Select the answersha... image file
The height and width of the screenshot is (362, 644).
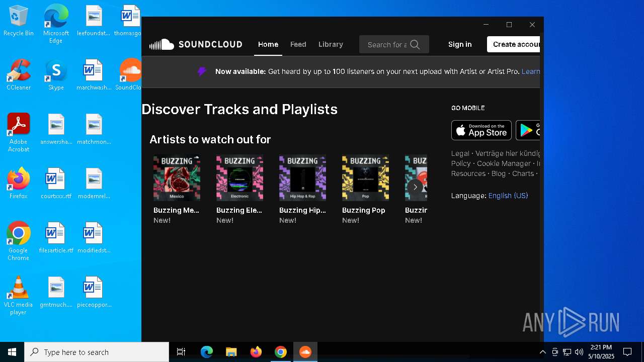click(x=56, y=129)
